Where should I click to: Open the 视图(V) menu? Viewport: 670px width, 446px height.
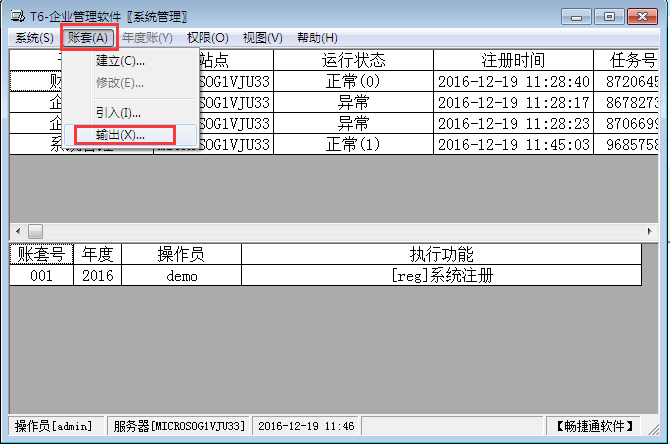262,38
